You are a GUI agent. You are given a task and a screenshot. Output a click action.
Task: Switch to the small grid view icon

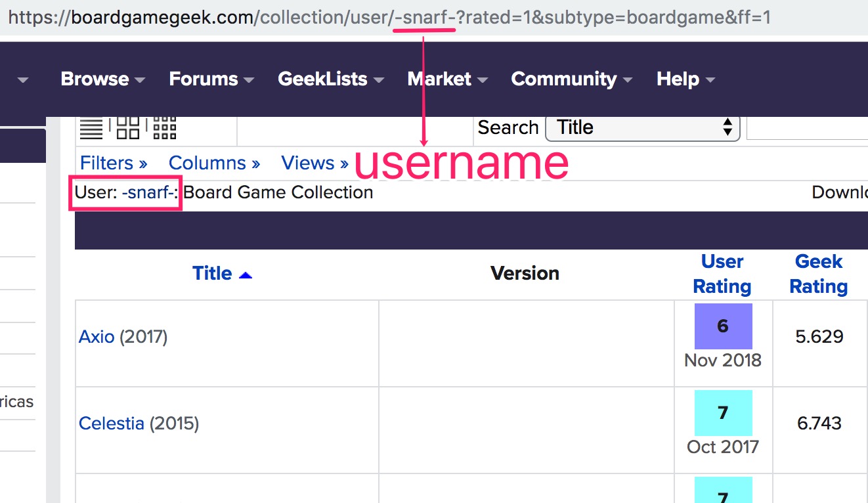coord(165,128)
